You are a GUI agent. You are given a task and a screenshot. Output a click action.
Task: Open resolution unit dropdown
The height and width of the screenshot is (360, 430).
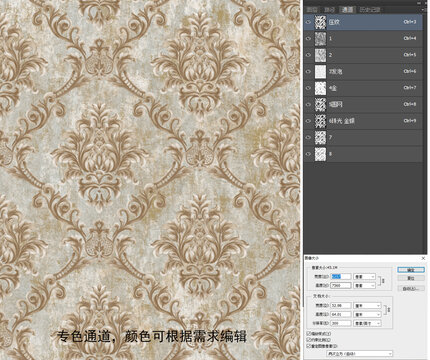367,323
